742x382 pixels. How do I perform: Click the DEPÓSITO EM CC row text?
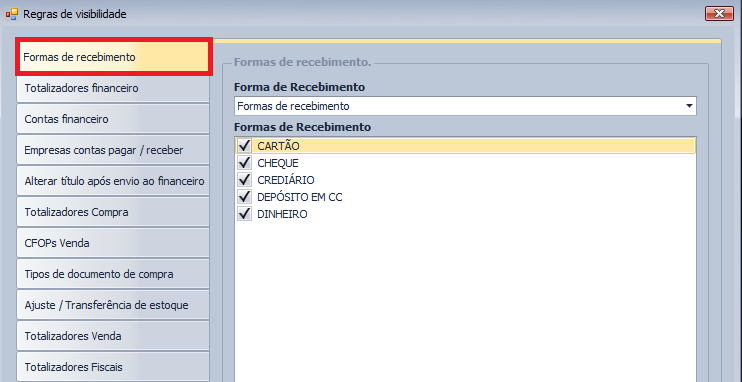[x=300, y=197]
